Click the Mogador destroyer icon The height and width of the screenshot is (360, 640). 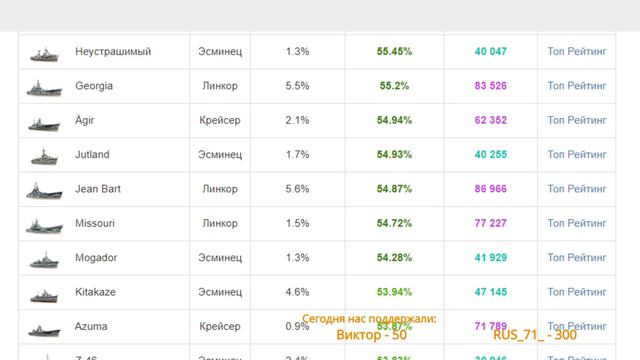44,260
